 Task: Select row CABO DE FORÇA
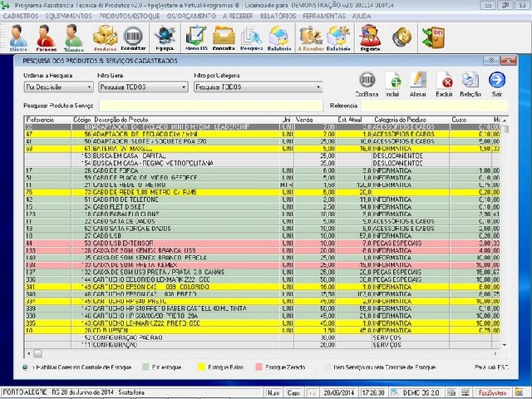click(x=263, y=170)
